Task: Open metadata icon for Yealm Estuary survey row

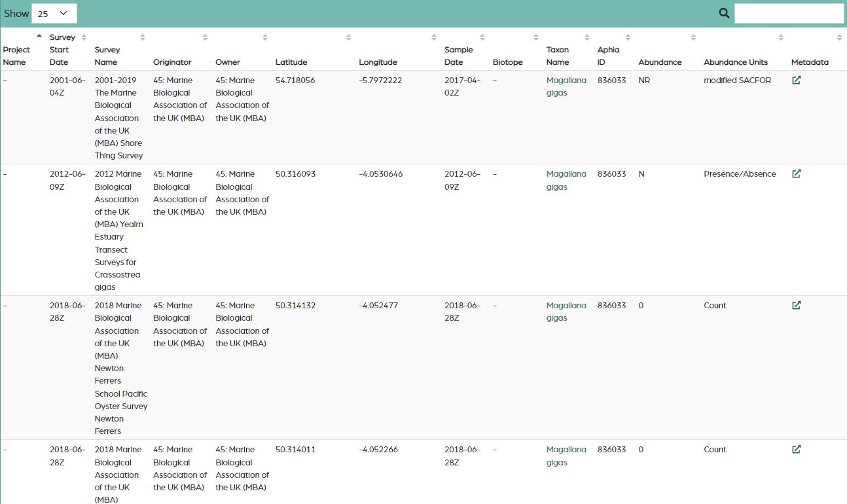Action: [x=796, y=174]
